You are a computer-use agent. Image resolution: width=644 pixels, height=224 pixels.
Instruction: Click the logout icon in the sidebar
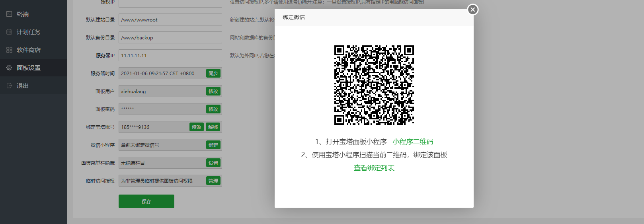click(x=9, y=86)
